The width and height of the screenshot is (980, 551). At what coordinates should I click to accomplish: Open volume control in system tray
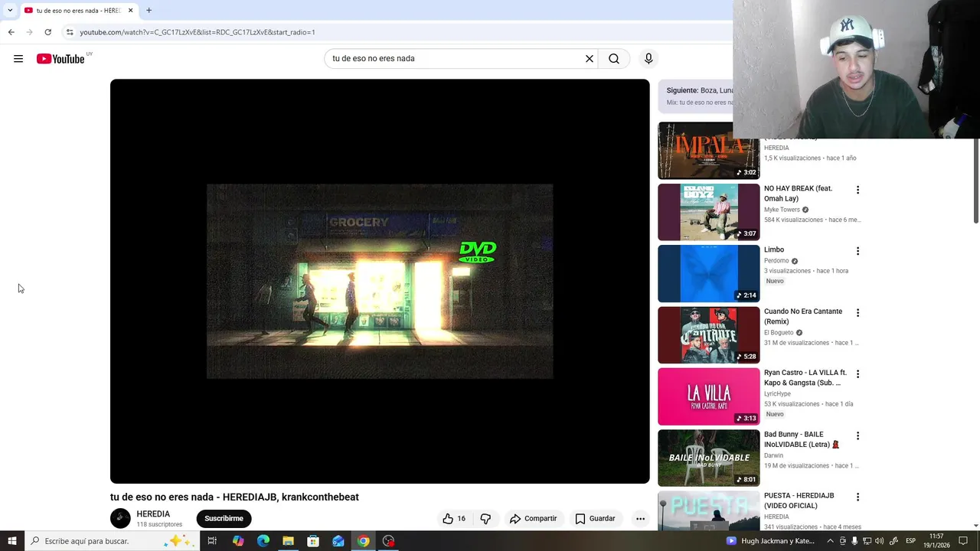(880, 541)
